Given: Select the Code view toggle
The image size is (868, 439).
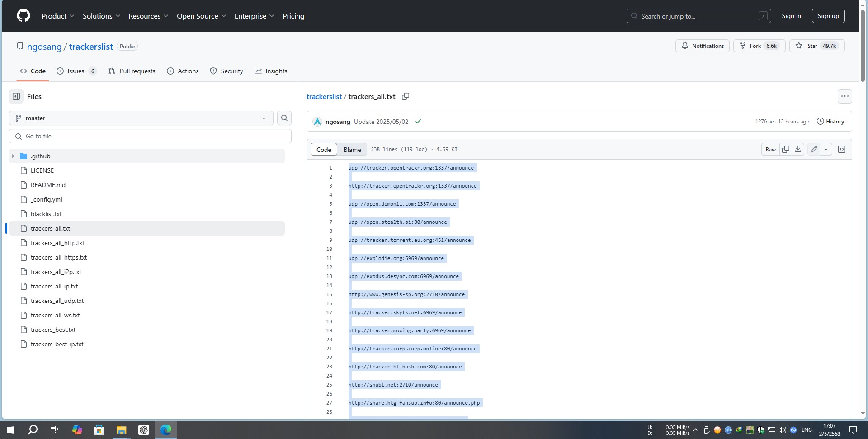Looking at the screenshot, I should pos(324,149).
